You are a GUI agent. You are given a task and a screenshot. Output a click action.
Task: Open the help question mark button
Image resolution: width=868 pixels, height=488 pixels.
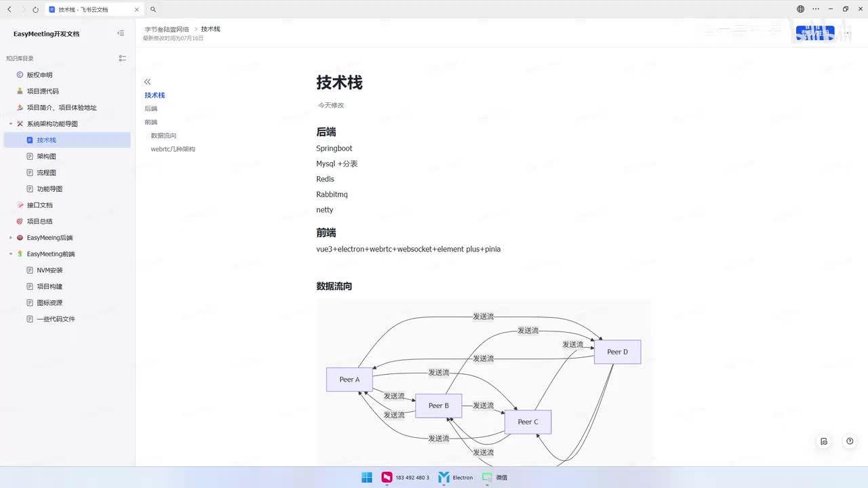click(850, 441)
